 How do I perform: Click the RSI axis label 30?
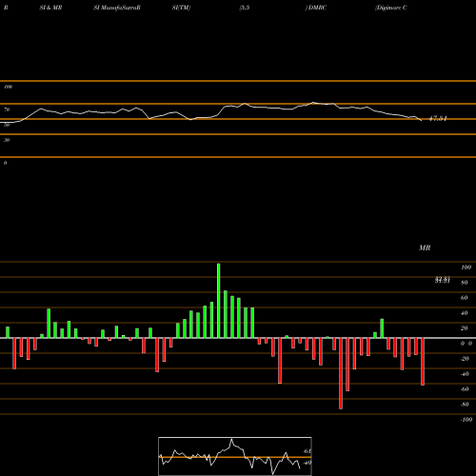click(x=7, y=140)
